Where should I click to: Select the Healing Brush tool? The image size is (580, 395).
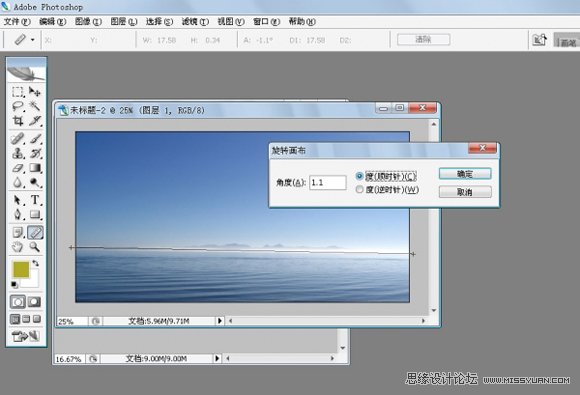coord(17,139)
